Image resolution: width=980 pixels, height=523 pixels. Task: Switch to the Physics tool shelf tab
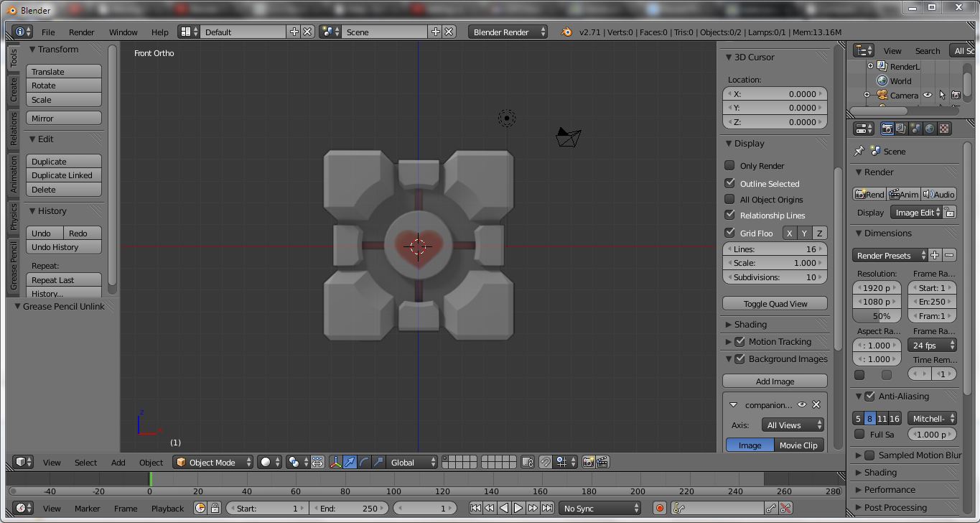(13, 216)
